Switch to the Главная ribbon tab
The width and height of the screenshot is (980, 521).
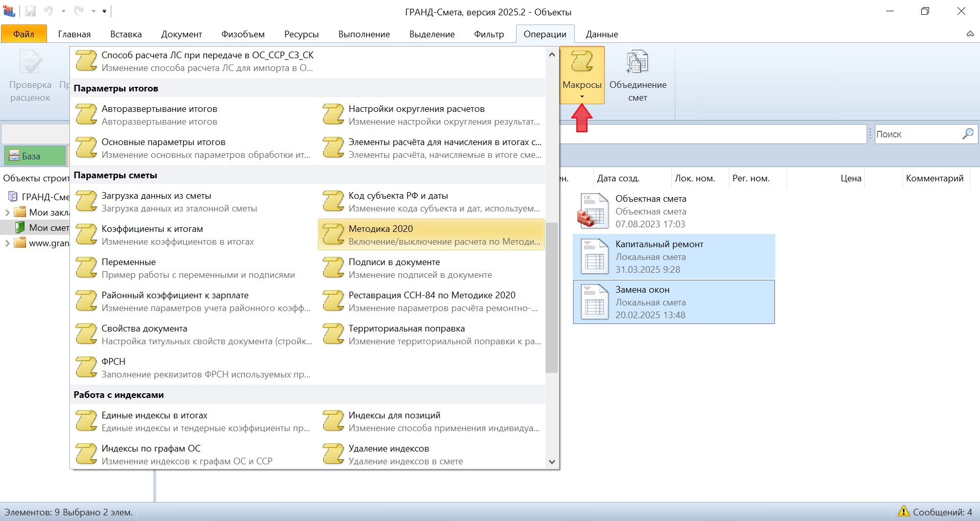74,34
